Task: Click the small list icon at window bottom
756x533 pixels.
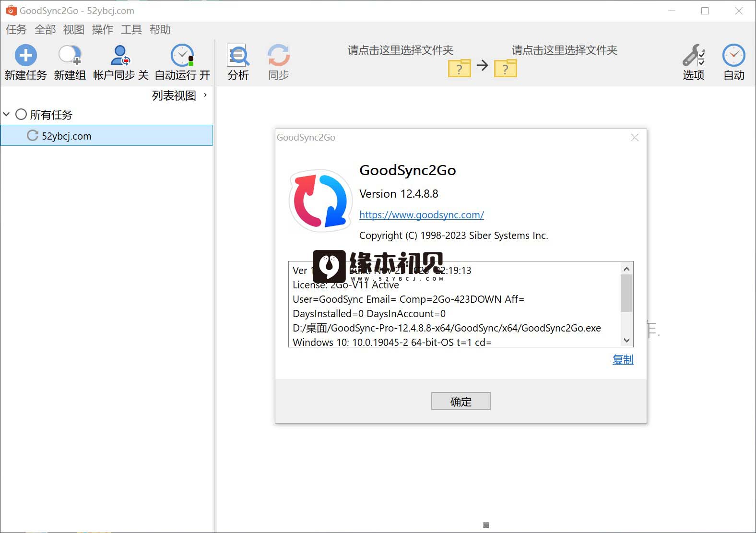Action: tap(486, 525)
